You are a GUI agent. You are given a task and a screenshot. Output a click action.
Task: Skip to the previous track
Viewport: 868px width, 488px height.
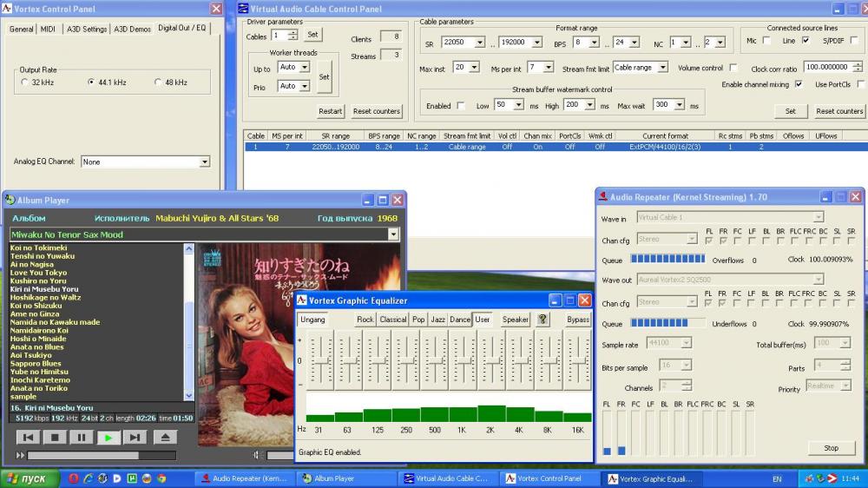[x=28, y=438]
